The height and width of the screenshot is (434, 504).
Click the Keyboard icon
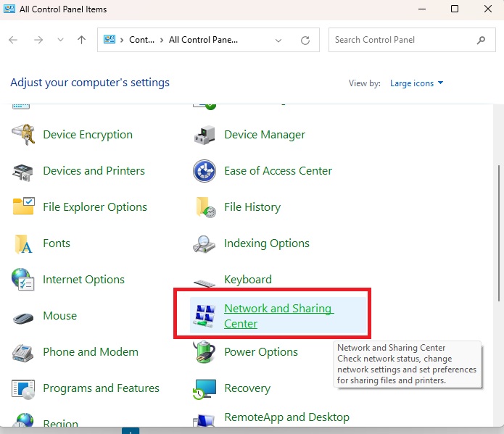click(205, 283)
